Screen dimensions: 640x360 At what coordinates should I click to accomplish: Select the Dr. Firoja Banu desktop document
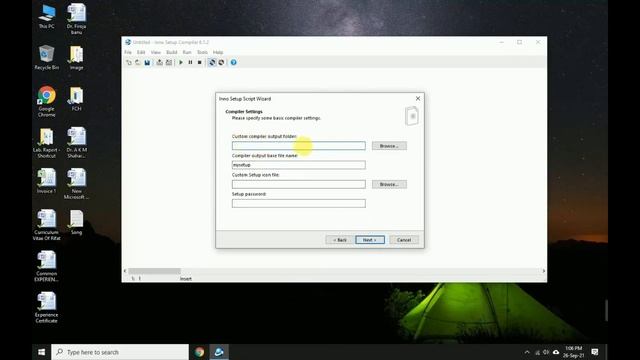(x=76, y=19)
